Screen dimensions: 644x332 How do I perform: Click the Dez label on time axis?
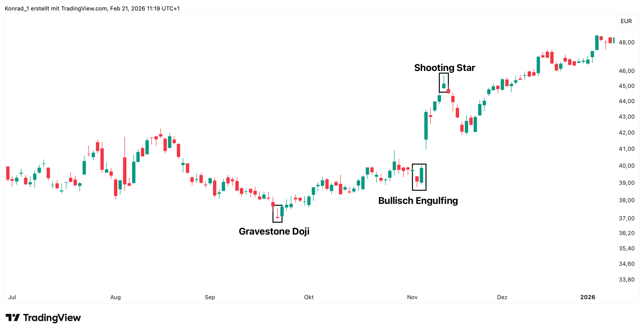pyautogui.click(x=502, y=297)
